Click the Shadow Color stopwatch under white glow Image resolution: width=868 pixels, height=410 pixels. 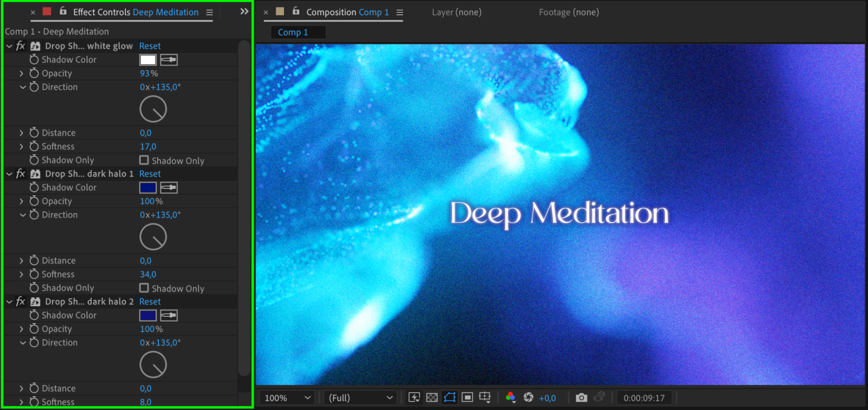click(x=34, y=59)
